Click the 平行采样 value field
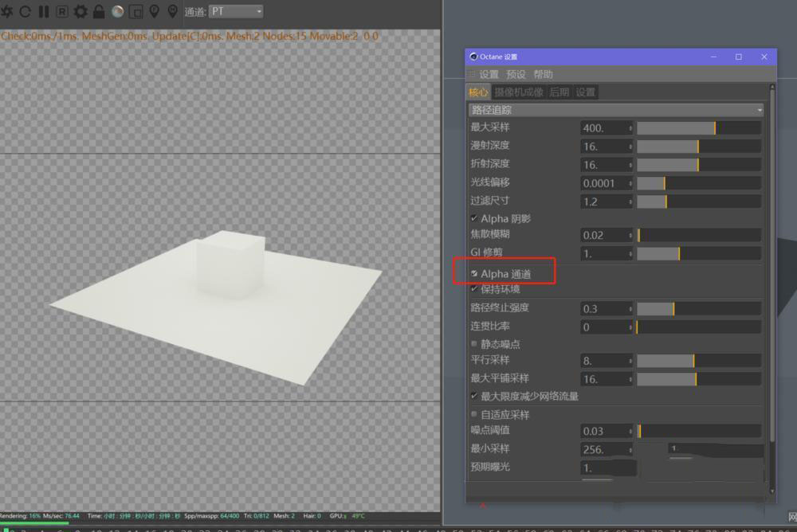The image size is (797, 532). click(603, 361)
